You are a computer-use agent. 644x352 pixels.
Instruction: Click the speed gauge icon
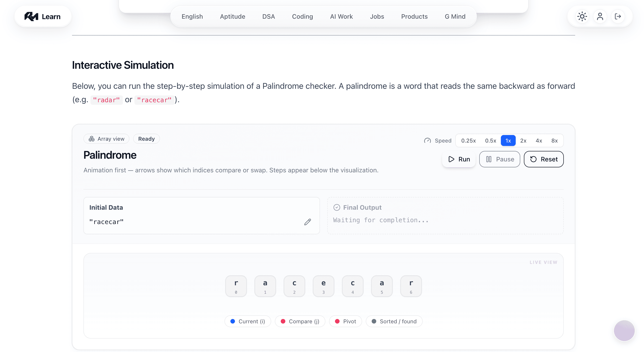427,141
